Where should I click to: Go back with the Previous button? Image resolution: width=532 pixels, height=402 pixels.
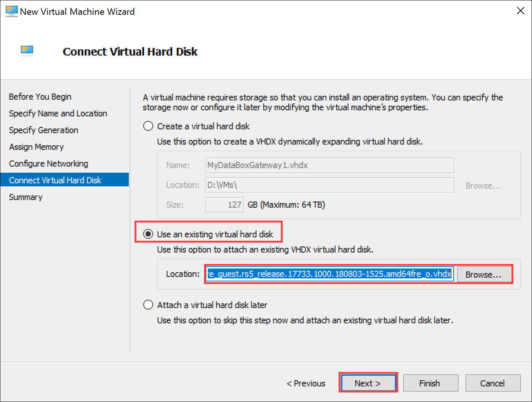pyautogui.click(x=306, y=383)
